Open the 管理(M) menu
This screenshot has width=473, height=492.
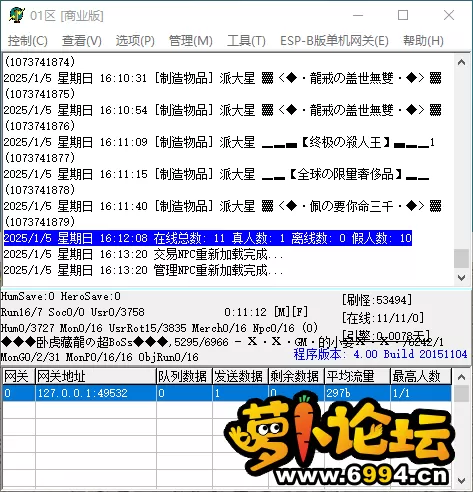191,41
